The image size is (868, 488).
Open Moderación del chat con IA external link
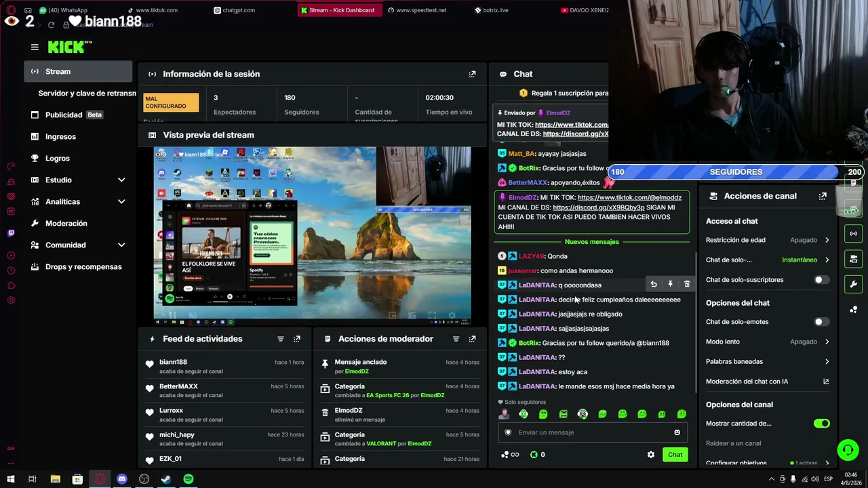(x=826, y=382)
